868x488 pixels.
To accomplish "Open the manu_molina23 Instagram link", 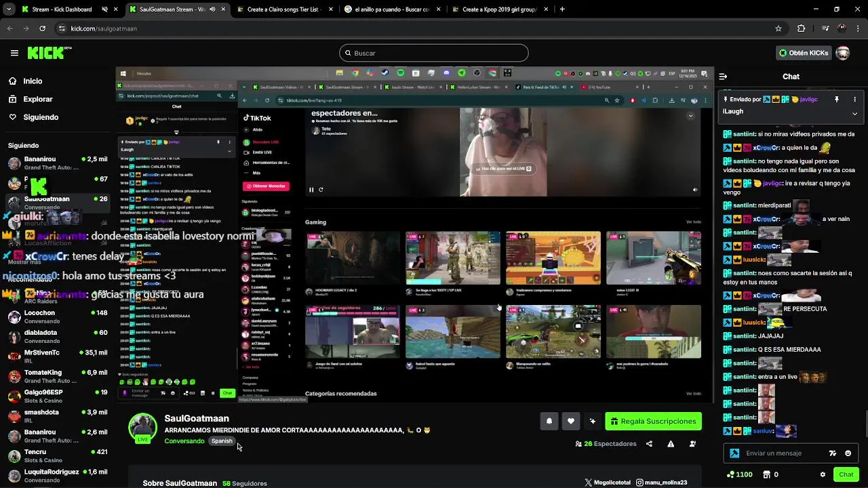I will (661, 483).
